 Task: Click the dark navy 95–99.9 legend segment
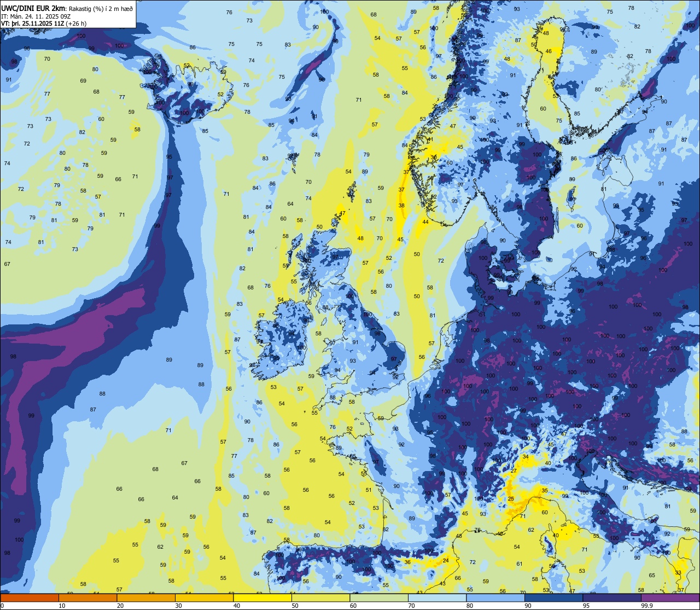[x=612, y=597]
